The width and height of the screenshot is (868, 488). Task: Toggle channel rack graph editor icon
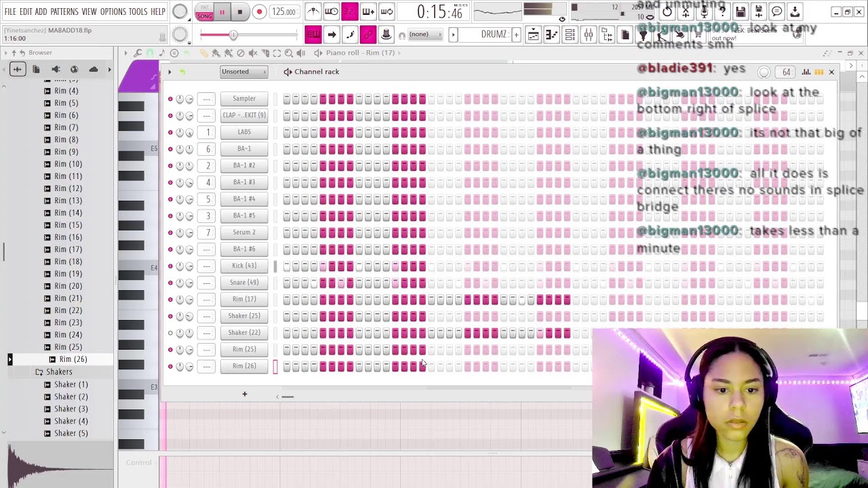pos(806,72)
